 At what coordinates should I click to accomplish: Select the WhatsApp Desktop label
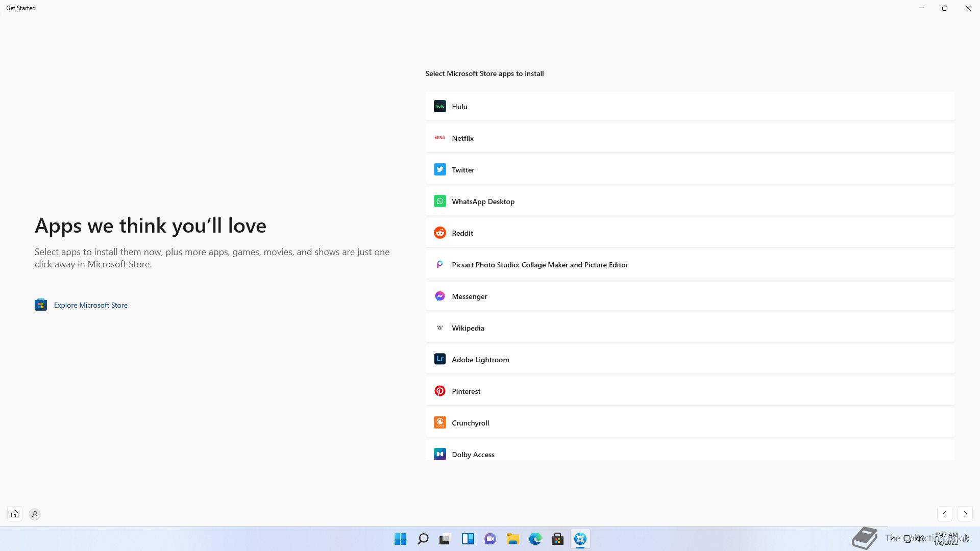[483, 202]
